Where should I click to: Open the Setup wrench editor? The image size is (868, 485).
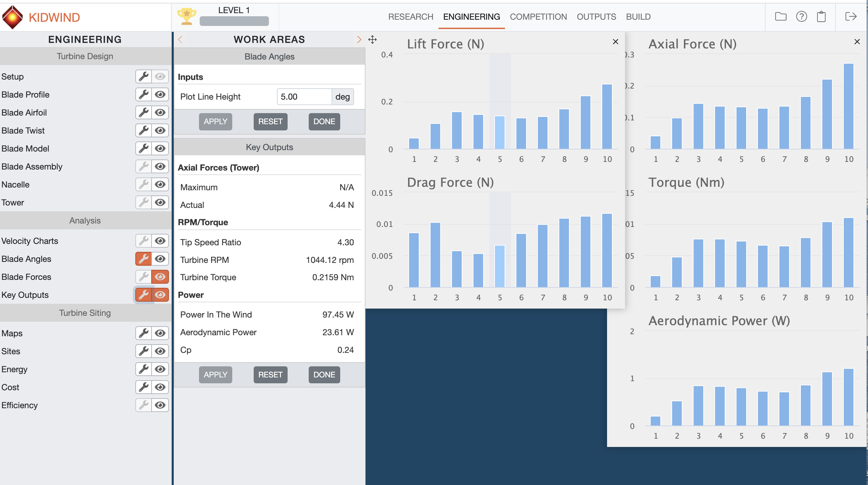(x=144, y=76)
